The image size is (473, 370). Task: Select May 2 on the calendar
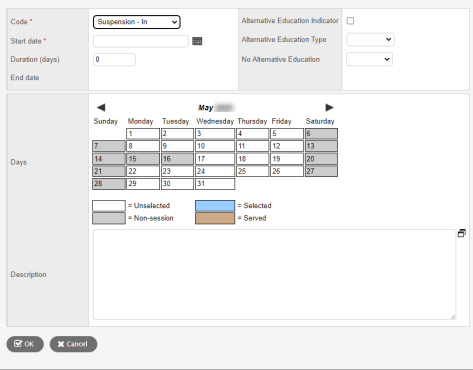[x=177, y=134]
